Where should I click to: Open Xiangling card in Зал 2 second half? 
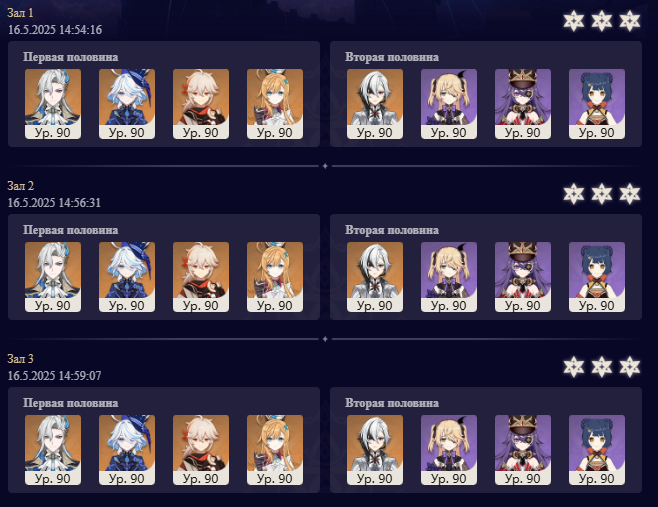(597, 277)
